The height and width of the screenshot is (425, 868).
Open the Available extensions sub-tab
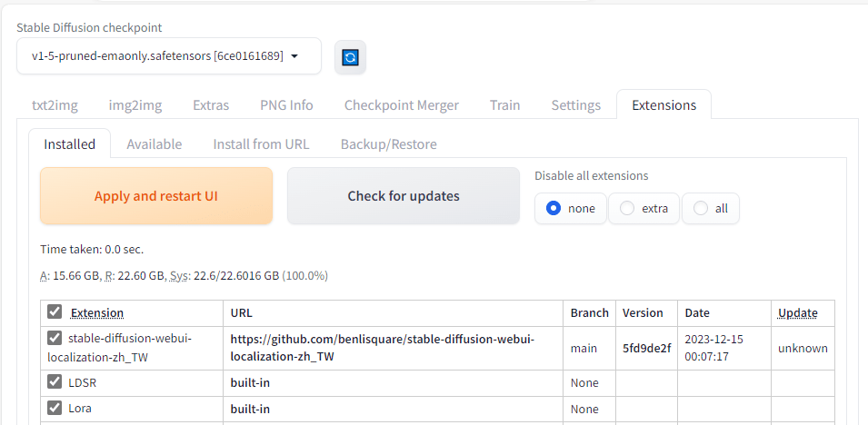(154, 144)
